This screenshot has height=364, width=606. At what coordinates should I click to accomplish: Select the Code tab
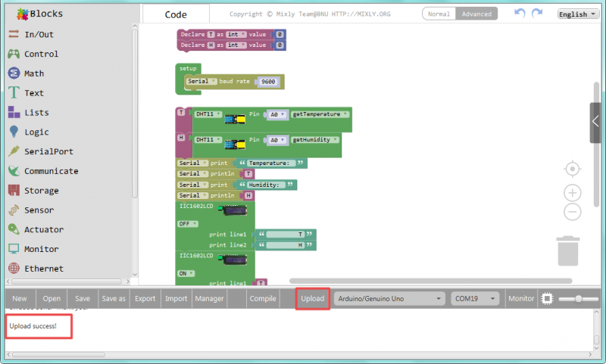(x=176, y=14)
